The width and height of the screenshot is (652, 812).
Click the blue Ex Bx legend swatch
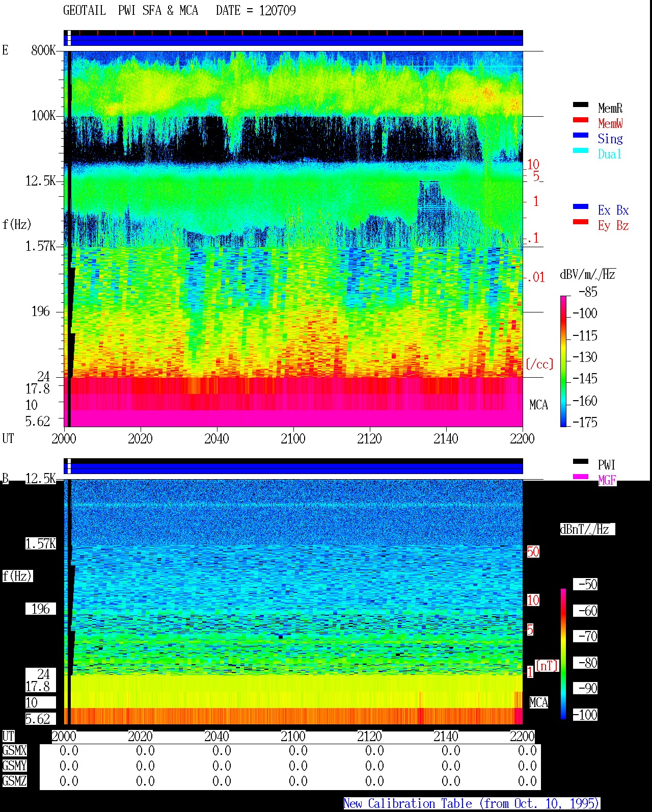pos(581,207)
